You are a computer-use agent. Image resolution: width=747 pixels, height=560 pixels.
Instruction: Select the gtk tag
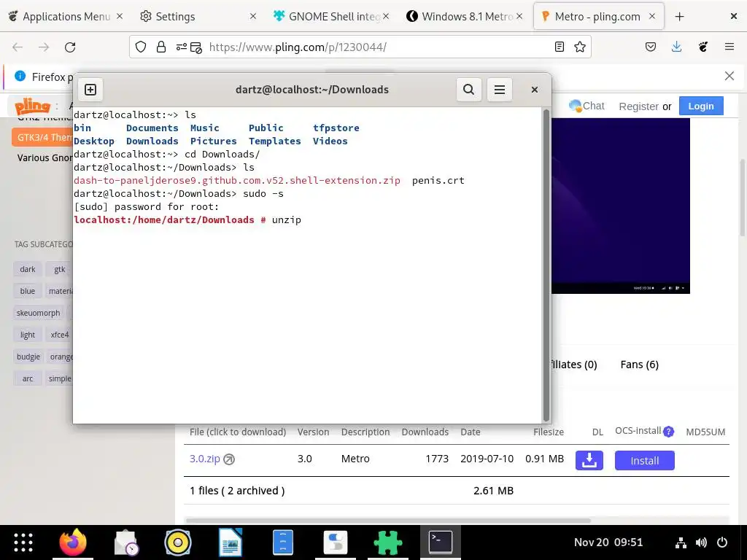tap(60, 270)
